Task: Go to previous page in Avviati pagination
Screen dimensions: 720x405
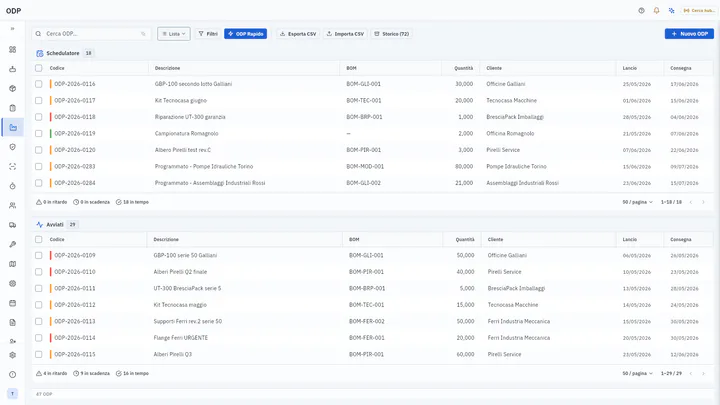Action: [x=691, y=373]
